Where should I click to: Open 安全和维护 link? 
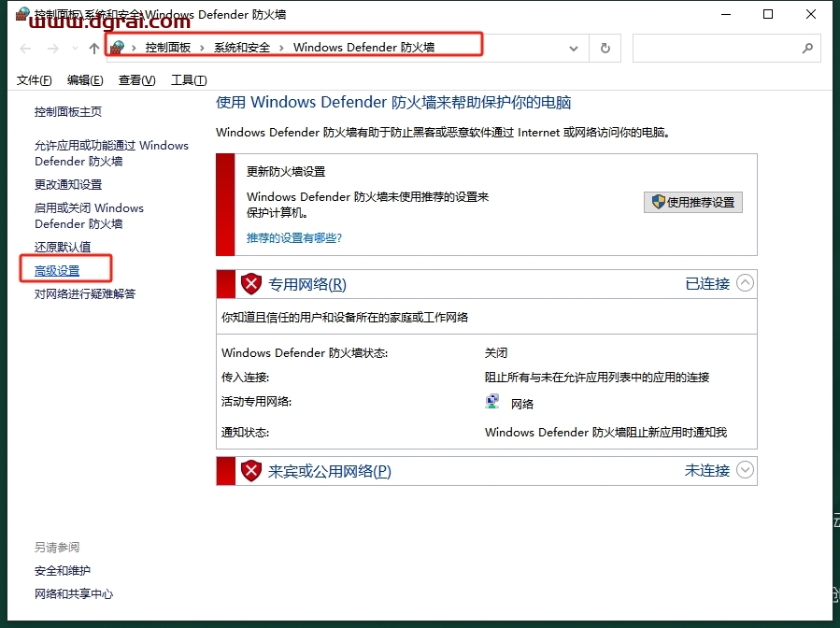(x=63, y=571)
